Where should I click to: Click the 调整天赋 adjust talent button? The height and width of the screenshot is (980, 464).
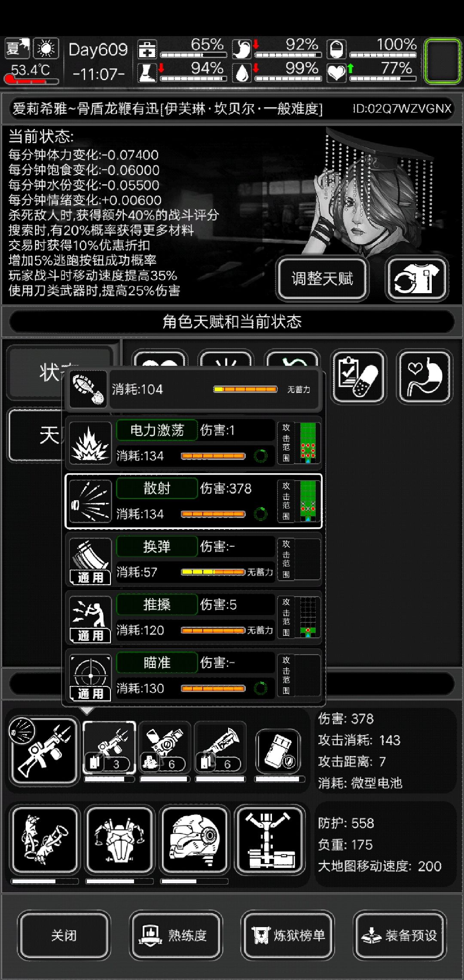tap(322, 279)
